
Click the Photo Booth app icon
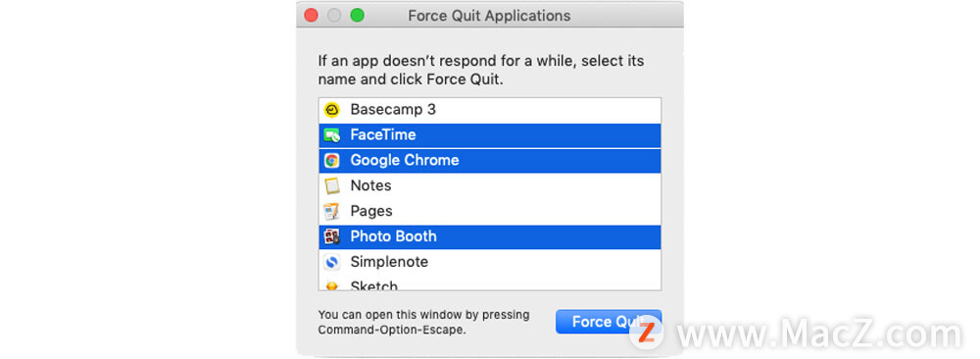tap(332, 236)
